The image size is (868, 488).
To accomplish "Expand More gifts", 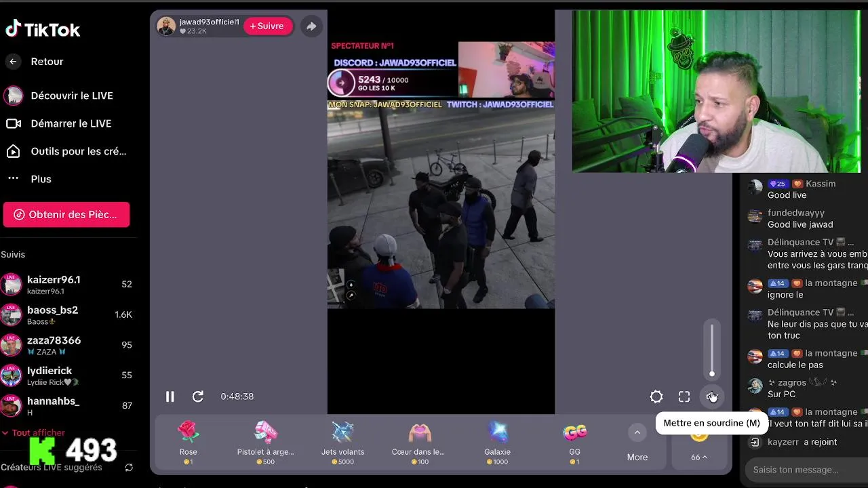I will [637, 444].
